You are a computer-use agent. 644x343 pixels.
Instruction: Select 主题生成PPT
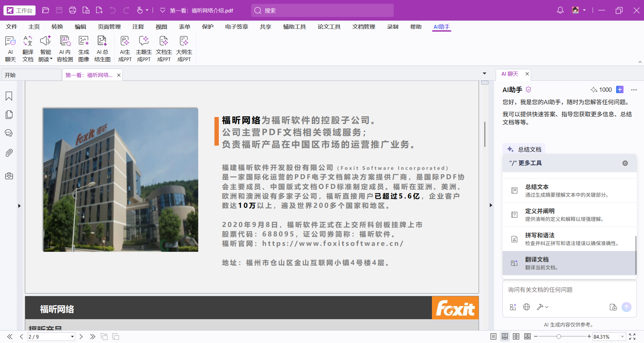point(144,49)
